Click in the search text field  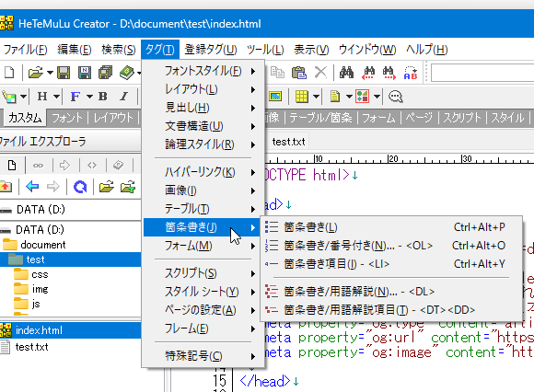point(482,73)
